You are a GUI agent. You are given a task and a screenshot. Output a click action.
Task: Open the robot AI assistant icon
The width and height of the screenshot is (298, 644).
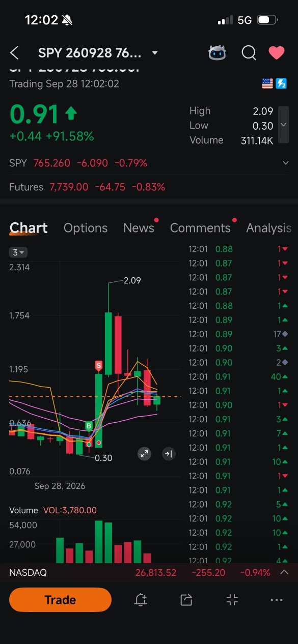(218, 53)
